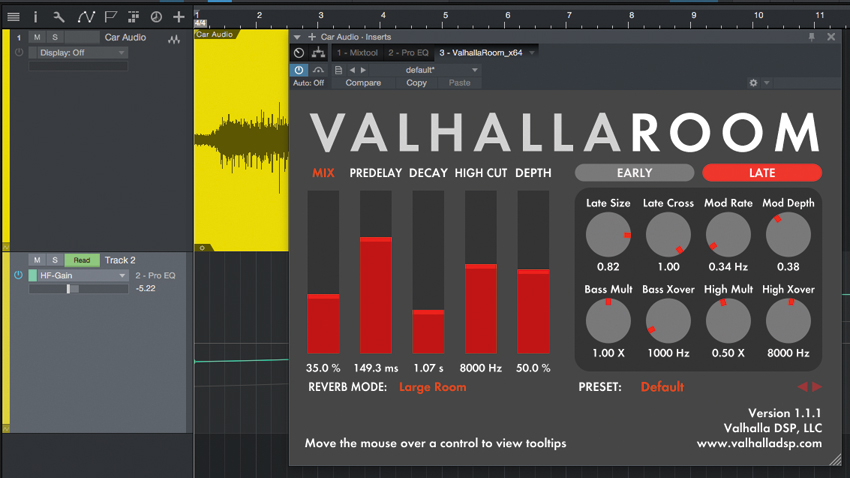The image size is (850, 478).
Task: Select 3 - ValhallaRoom_x64 tab
Action: [x=481, y=53]
